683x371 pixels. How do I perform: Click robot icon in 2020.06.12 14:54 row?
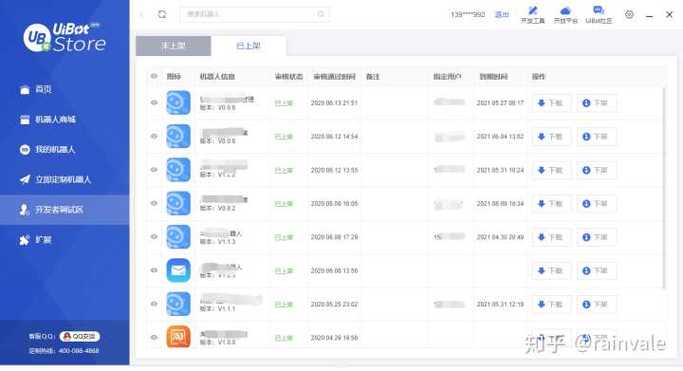click(x=179, y=136)
